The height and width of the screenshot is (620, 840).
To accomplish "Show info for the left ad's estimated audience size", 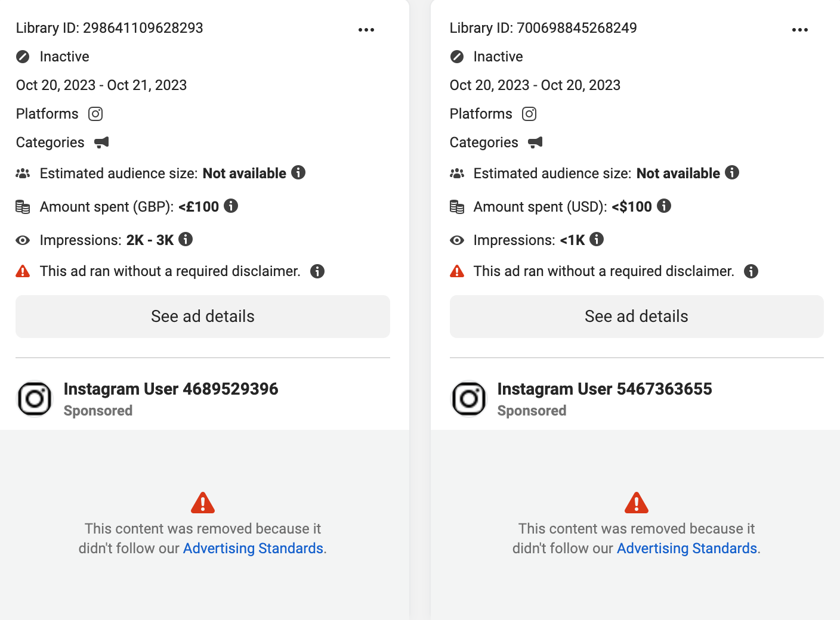I will pyautogui.click(x=298, y=173).
